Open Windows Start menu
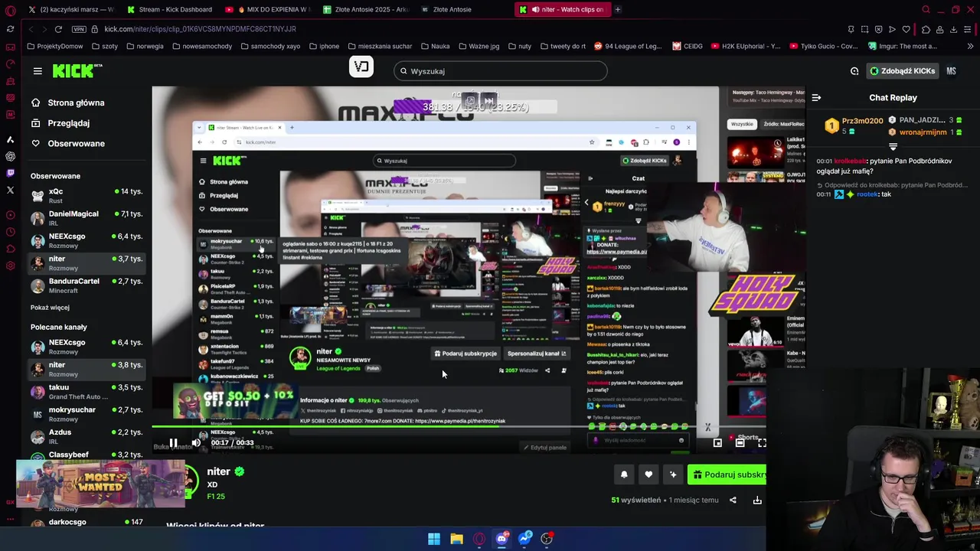 tap(434, 539)
